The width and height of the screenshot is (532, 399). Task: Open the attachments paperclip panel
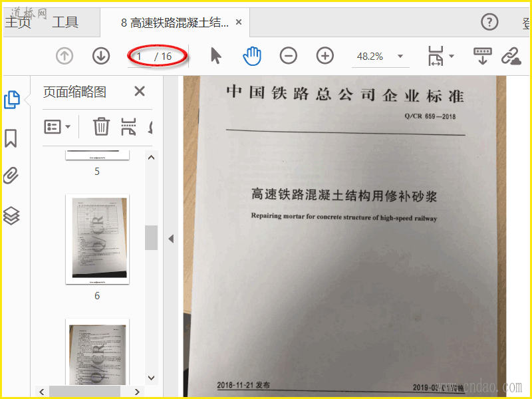tap(11, 176)
